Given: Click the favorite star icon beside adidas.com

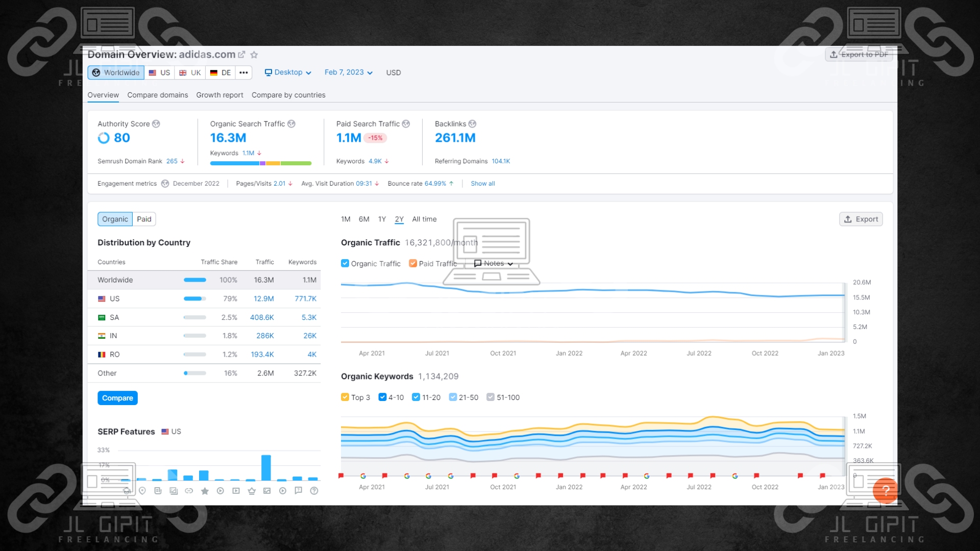Looking at the screenshot, I should [x=254, y=55].
